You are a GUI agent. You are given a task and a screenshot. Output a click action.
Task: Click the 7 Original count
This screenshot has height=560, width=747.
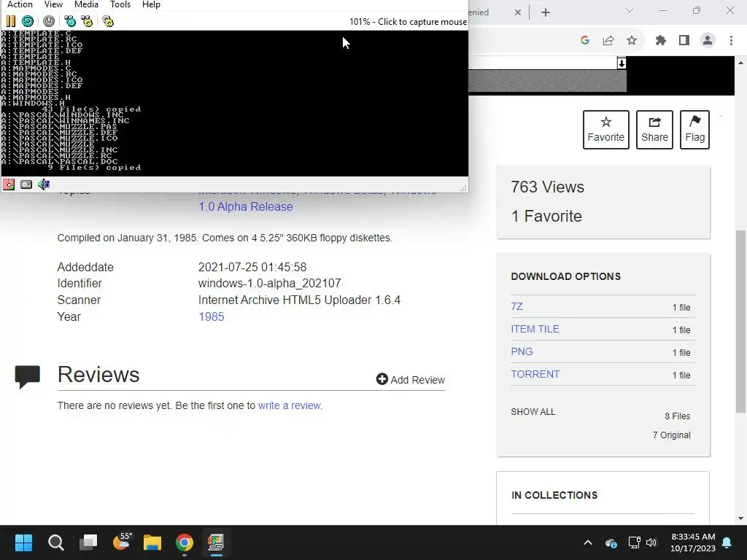click(671, 435)
